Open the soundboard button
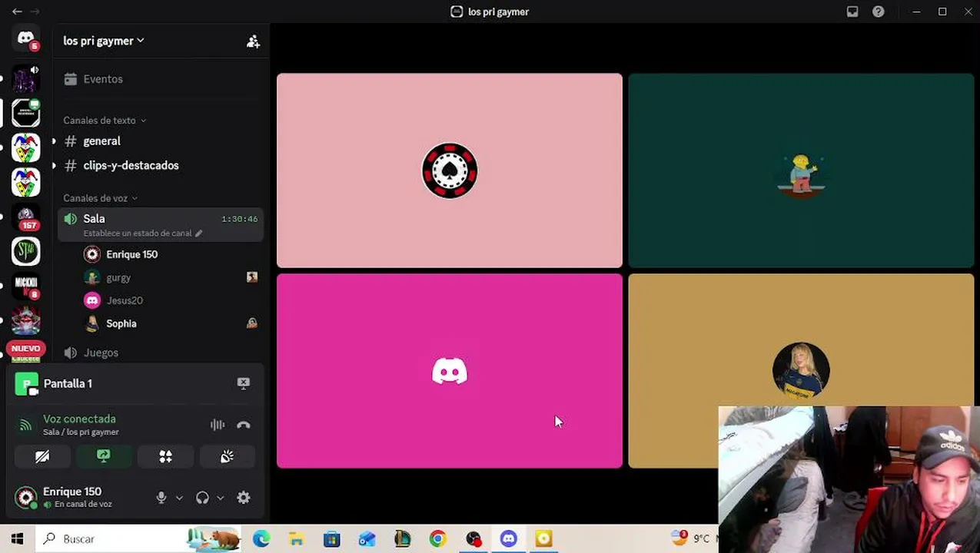980x553 pixels. (227, 457)
